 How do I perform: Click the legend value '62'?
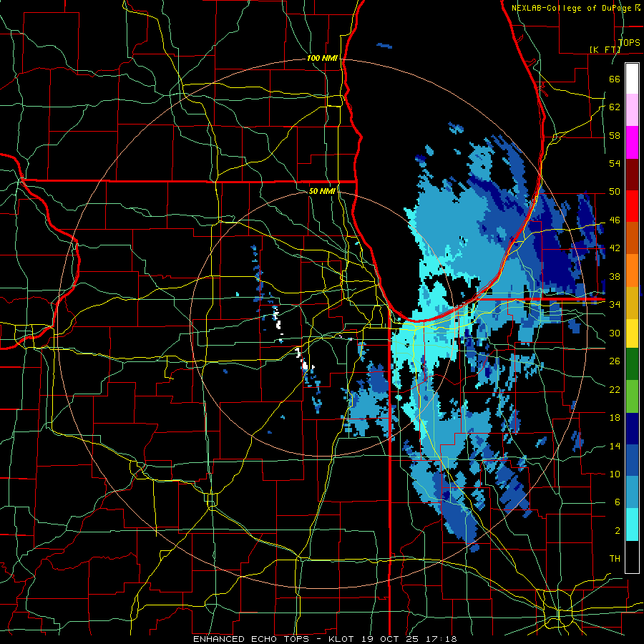click(615, 107)
